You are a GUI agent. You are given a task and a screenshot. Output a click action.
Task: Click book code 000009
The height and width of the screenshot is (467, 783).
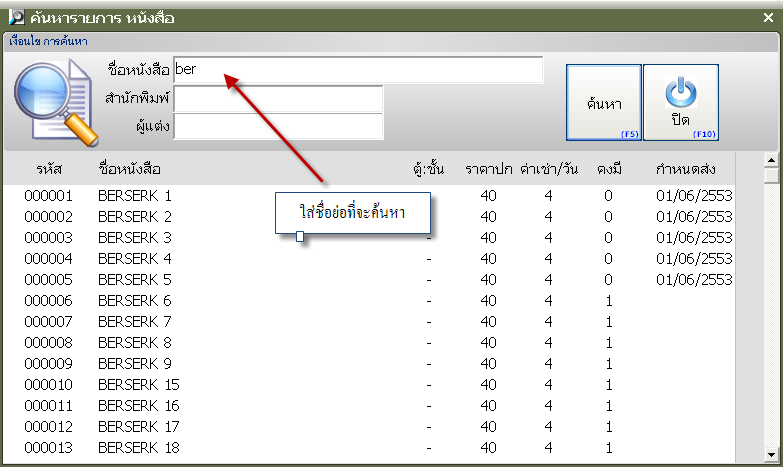48,364
